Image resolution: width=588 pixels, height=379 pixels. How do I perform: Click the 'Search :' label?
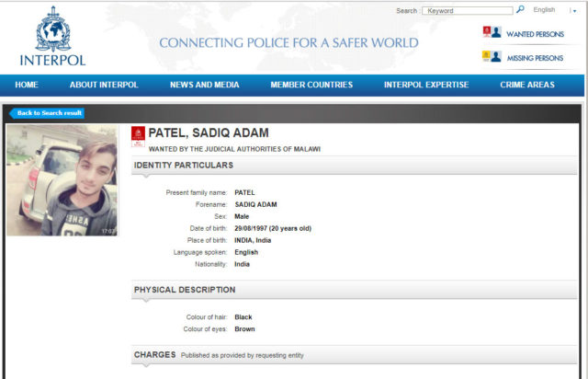[408, 11]
